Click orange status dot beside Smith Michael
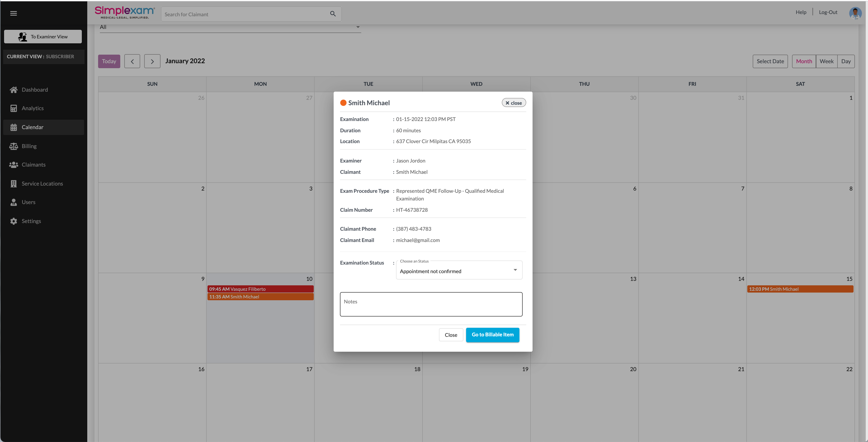The height and width of the screenshot is (442, 868). pyautogui.click(x=343, y=103)
